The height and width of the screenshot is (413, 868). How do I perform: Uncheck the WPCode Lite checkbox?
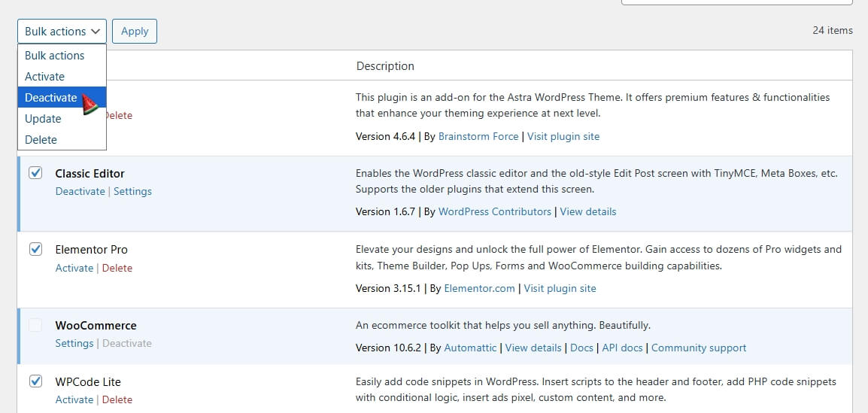pos(35,381)
